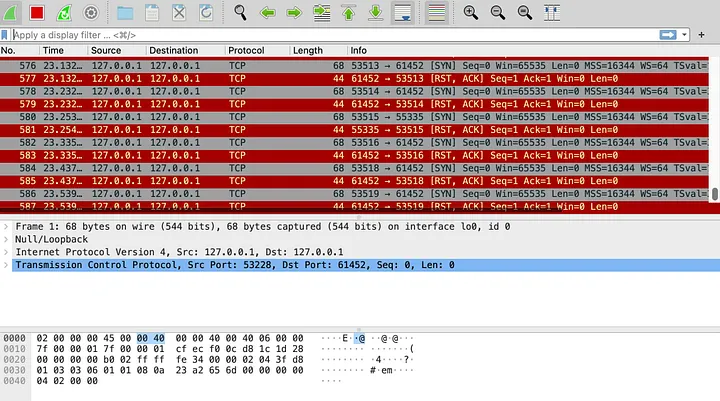This screenshot has height=401, width=720.
Task: Reload the capture file icon
Action: 206,12
